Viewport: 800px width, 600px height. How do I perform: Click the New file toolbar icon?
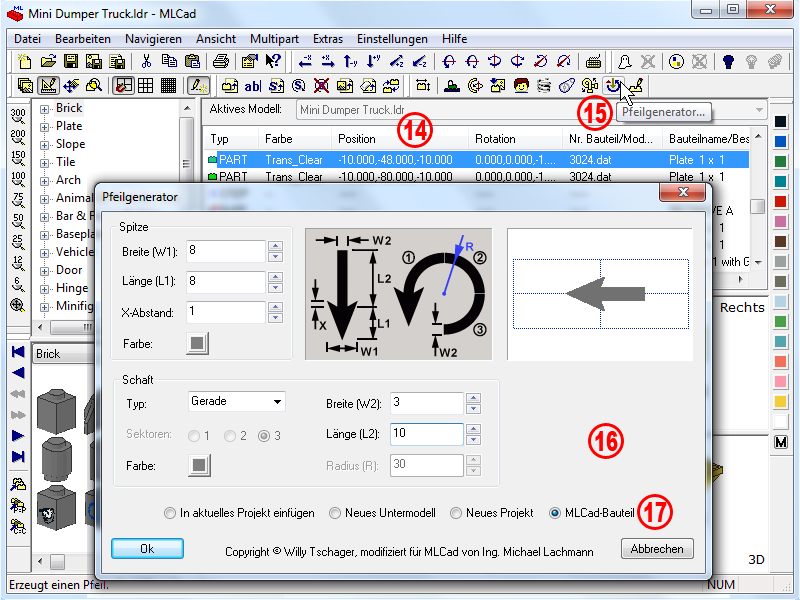tap(24, 61)
